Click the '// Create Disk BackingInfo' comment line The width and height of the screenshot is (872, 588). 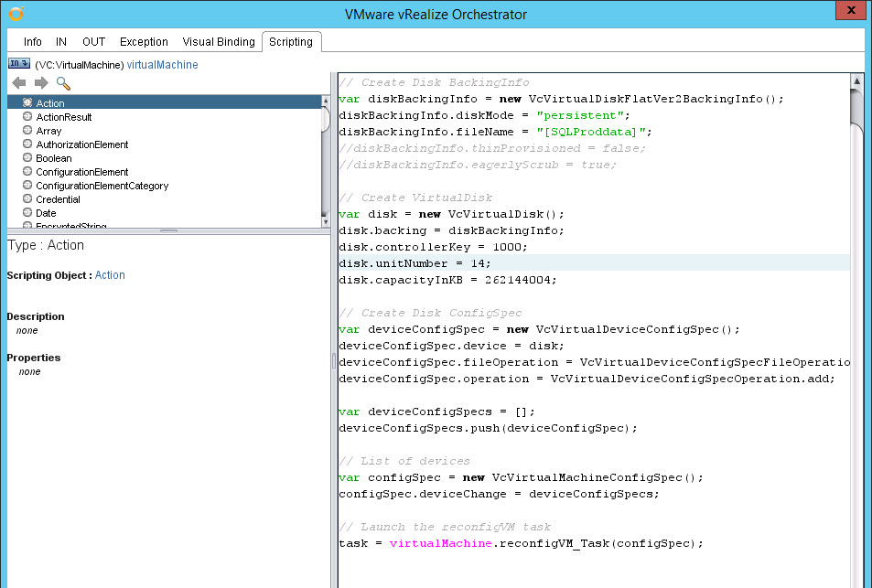pos(435,82)
